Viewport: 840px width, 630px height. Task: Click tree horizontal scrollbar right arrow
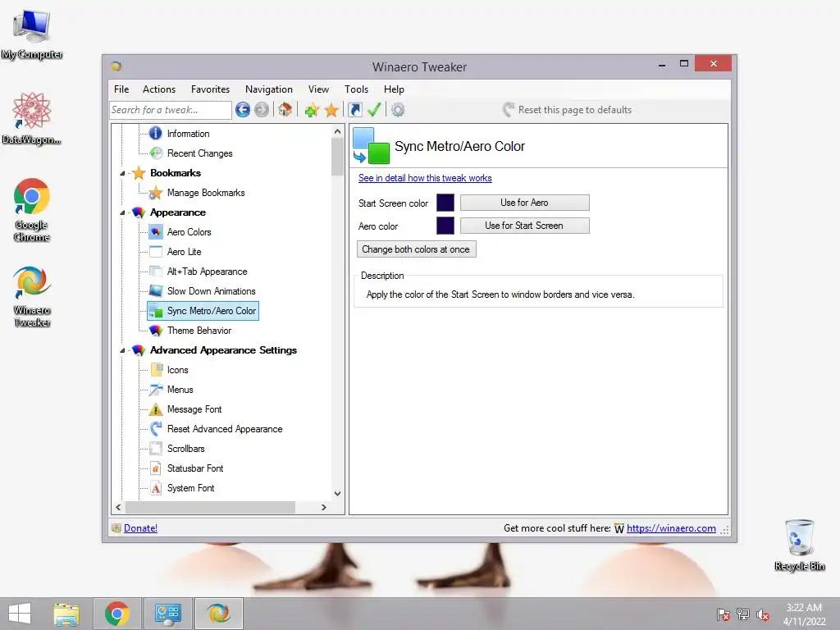point(323,507)
